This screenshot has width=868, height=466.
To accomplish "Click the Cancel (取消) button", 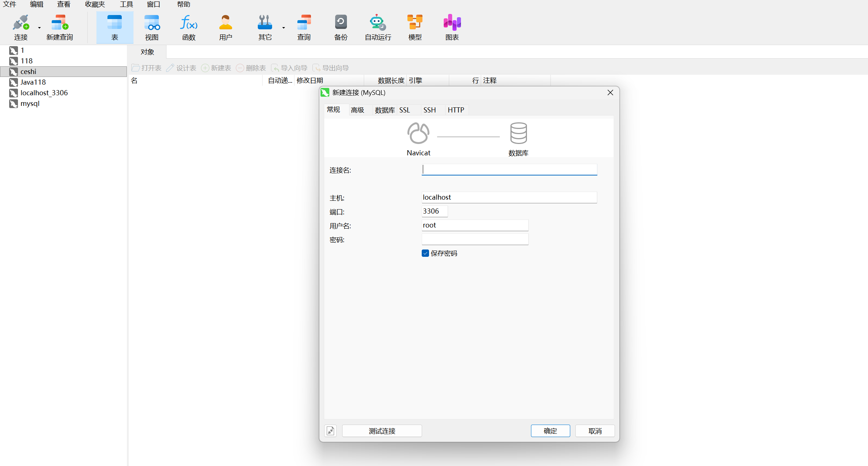I will pos(594,431).
